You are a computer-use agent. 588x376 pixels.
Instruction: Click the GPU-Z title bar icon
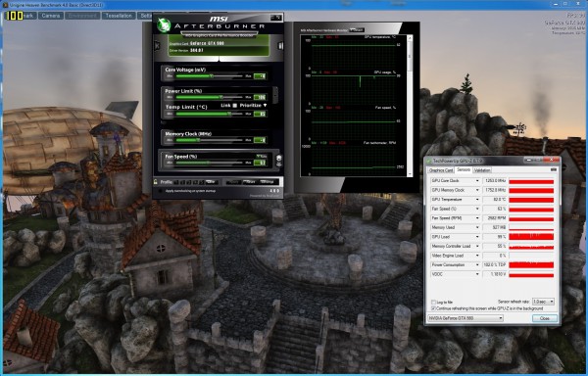click(429, 161)
